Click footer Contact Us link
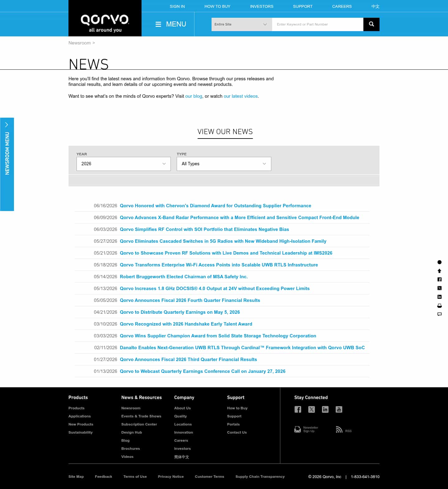 tap(237, 432)
